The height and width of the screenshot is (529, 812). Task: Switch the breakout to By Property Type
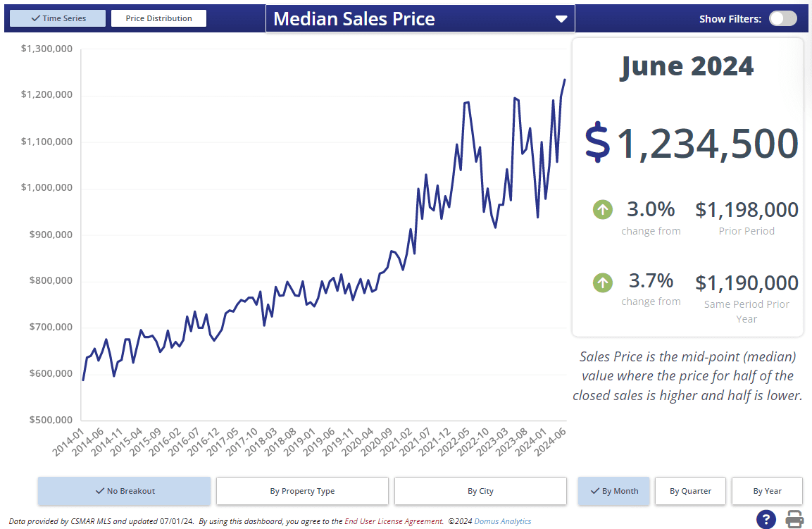coord(302,491)
